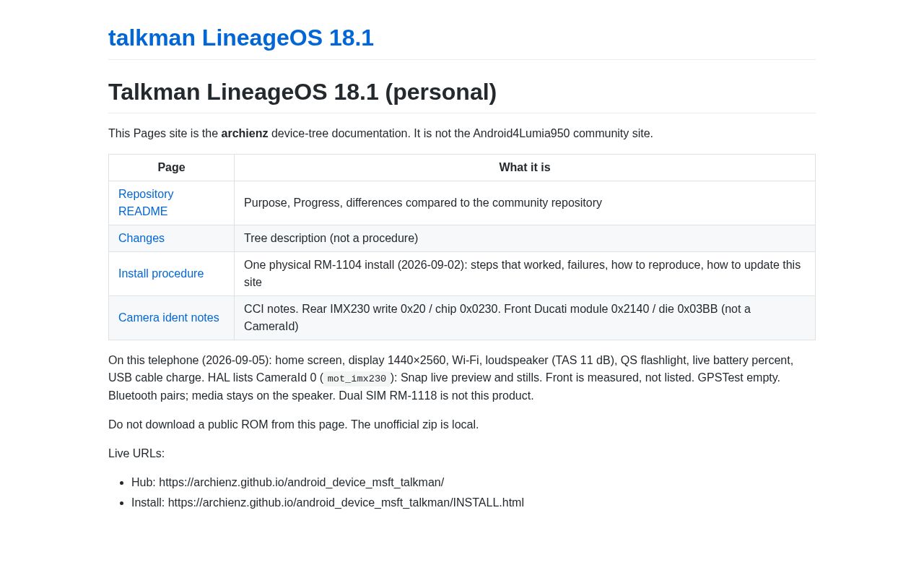This screenshot has width=924, height=578.
Task: Open the Changes page link
Action: (x=141, y=238)
